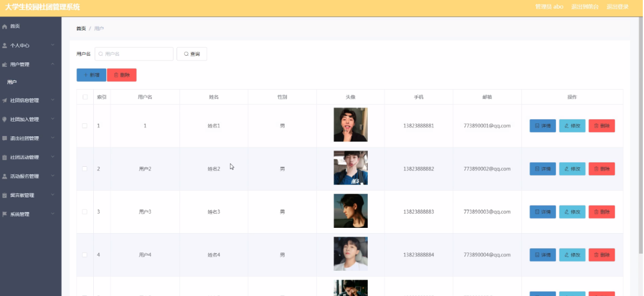The height and width of the screenshot is (296, 644).
Task: Expand 社团信息管理 chevron
Action: click(53, 100)
